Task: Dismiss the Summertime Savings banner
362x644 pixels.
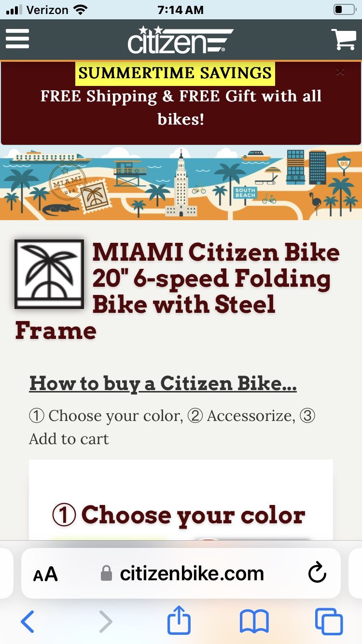Action: [x=340, y=71]
